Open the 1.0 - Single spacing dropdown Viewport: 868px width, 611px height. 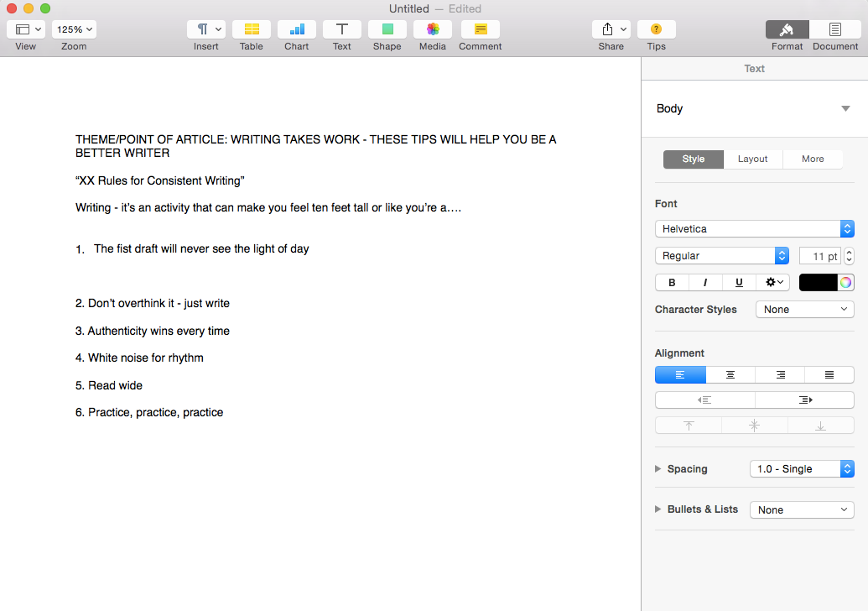coord(802,468)
